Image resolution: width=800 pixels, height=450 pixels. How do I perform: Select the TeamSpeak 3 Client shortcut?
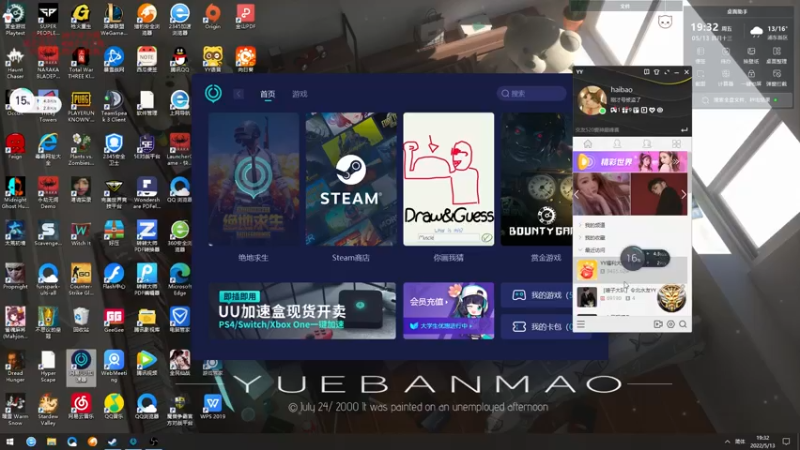point(114,107)
